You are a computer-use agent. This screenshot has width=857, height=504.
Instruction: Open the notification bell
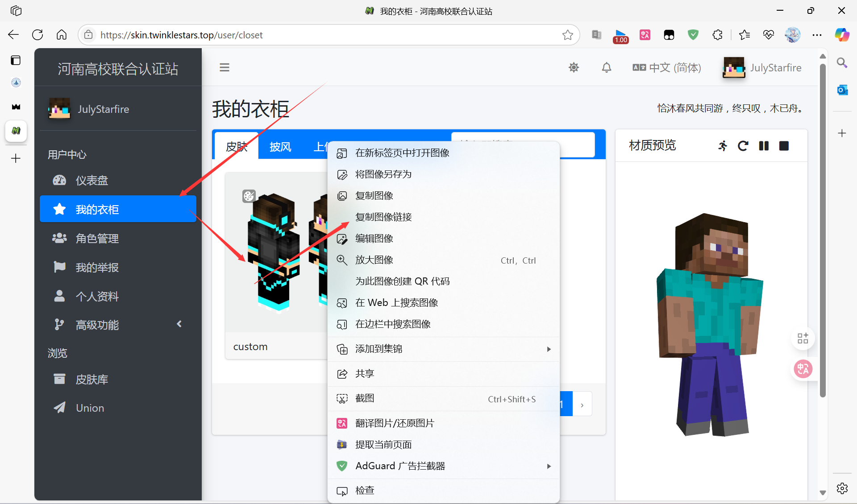(606, 67)
